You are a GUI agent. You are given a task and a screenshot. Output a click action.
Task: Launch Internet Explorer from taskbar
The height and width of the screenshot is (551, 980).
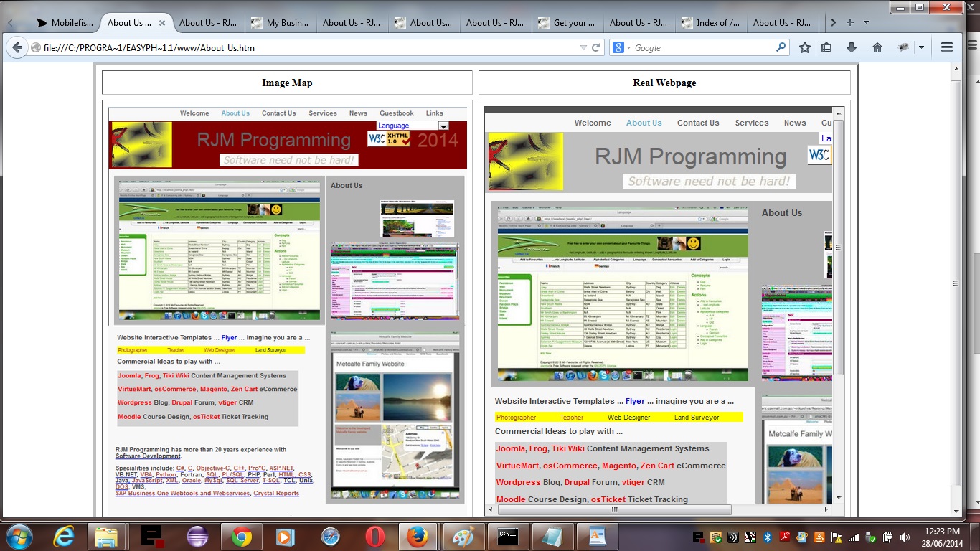pos(64,536)
